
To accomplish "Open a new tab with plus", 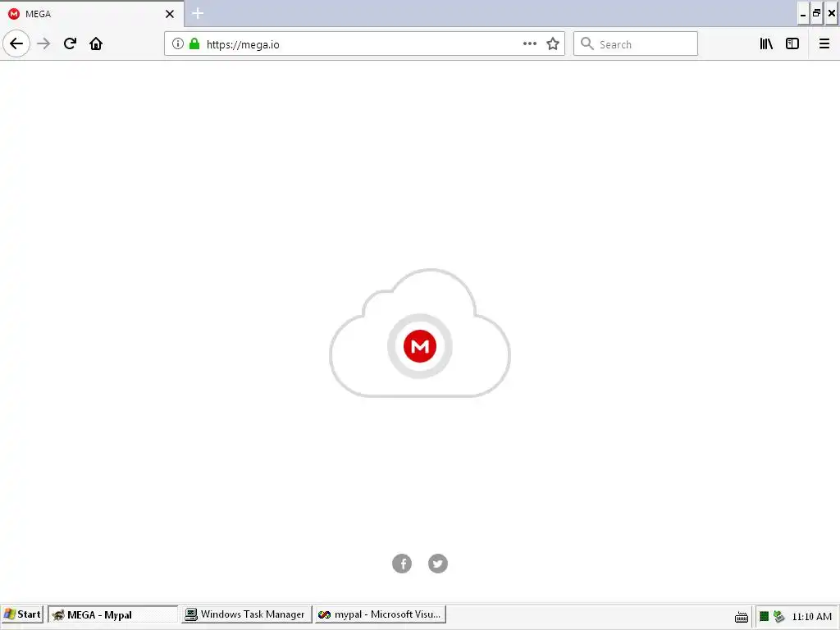I will (198, 13).
